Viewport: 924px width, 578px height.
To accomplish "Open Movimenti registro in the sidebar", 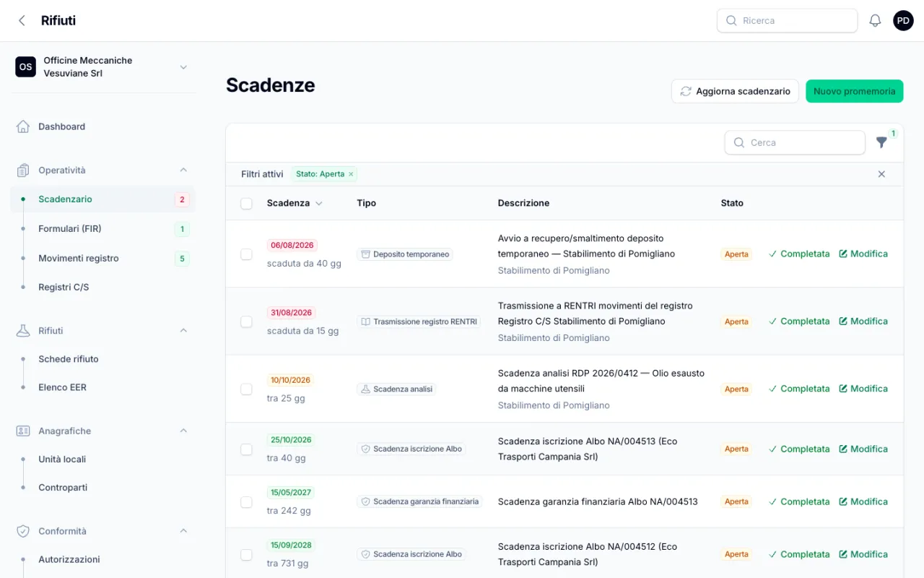I will point(103,259).
